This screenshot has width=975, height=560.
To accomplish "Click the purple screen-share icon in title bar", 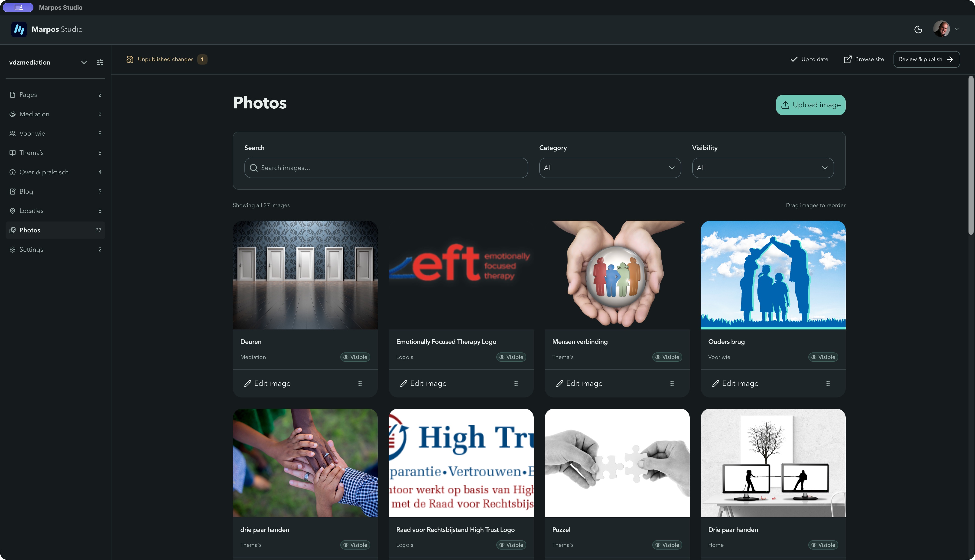I will [x=18, y=7].
